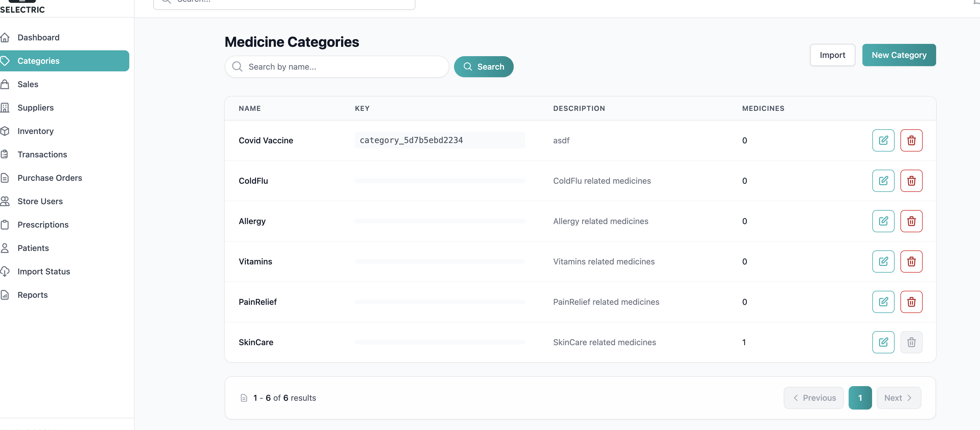This screenshot has height=430, width=980.
Task: Navigate to Prescriptions section
Action: pos(43,225)
